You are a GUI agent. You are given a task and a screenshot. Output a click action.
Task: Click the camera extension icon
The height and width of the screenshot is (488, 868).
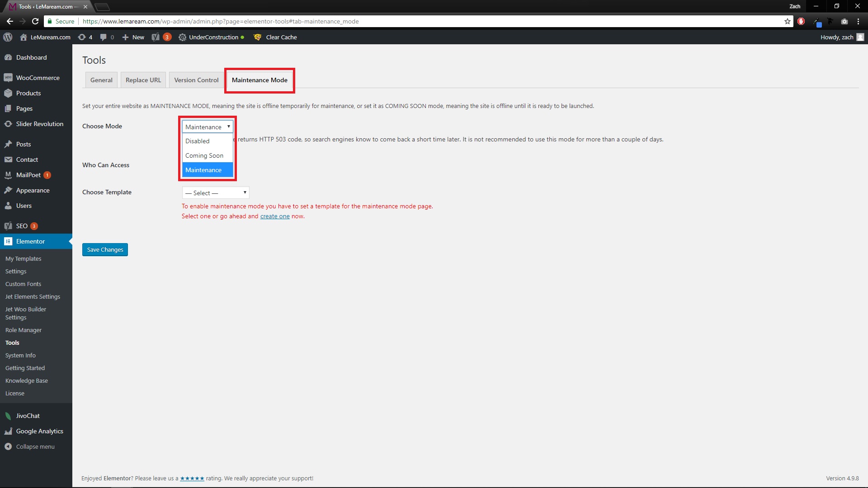844,21
